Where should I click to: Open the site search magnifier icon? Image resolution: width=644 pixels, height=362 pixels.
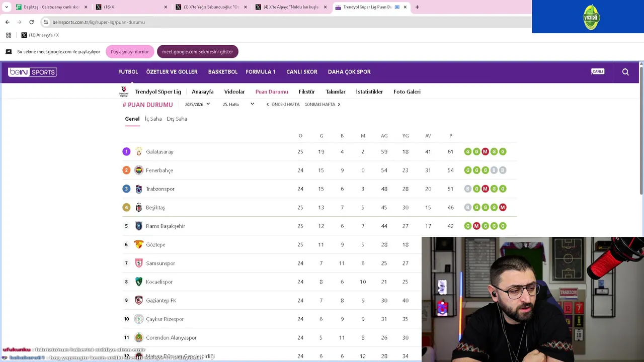point(625,72)
